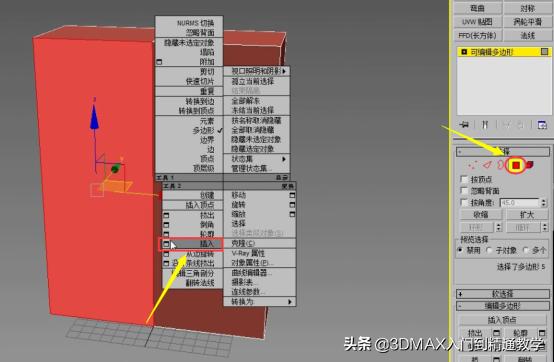This screenshot has width=554, height=362.
Task: Select Element sub-object level icon
Action: 529,165
